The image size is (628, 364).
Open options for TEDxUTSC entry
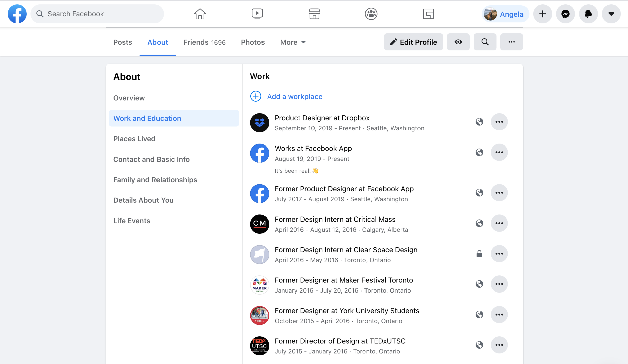point(499,345)
